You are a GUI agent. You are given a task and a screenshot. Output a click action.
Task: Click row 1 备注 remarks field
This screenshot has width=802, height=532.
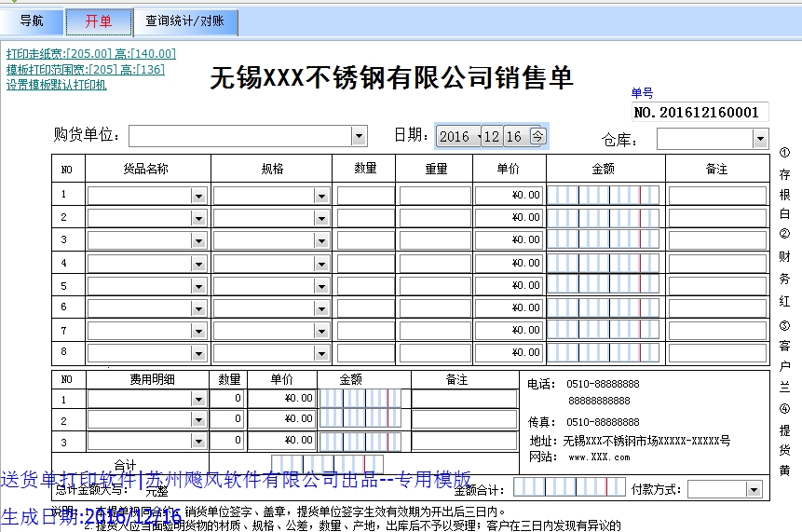(x=717, y=196)
